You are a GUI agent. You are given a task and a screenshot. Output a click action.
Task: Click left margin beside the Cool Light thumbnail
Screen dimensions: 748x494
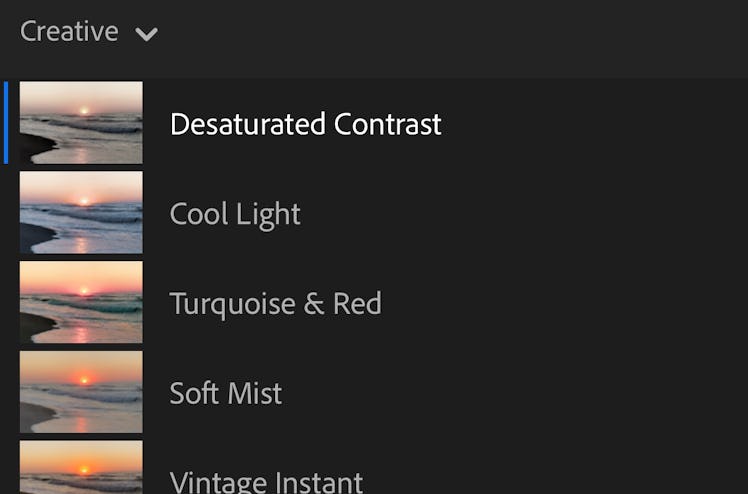[9, 213]
